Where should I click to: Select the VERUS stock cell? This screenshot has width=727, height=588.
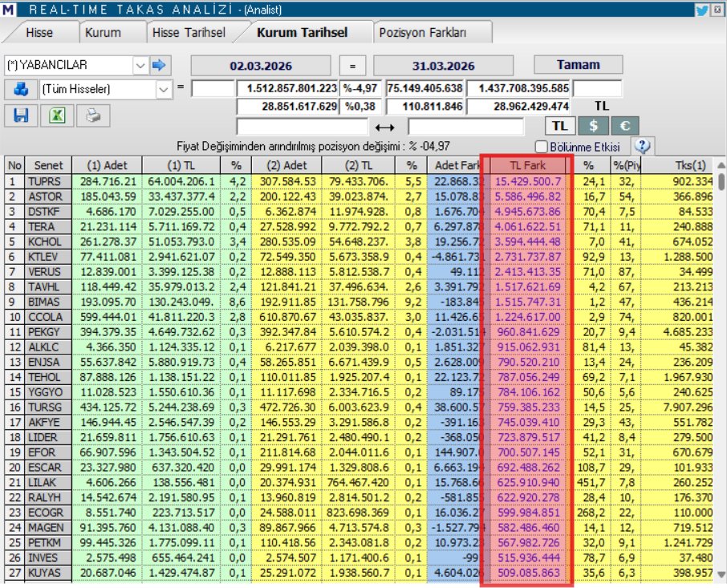[48, 272]
